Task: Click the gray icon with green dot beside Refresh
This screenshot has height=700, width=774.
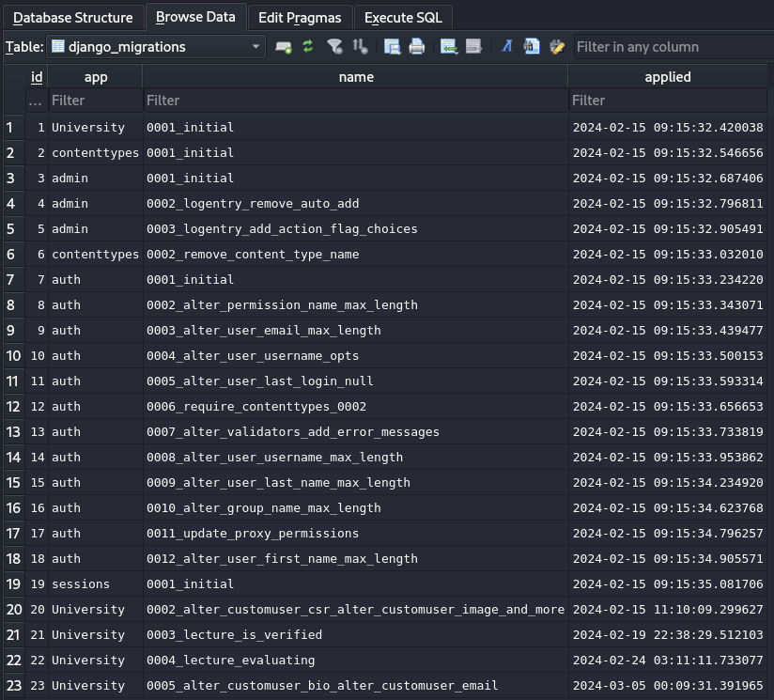Action: point(284,47)
